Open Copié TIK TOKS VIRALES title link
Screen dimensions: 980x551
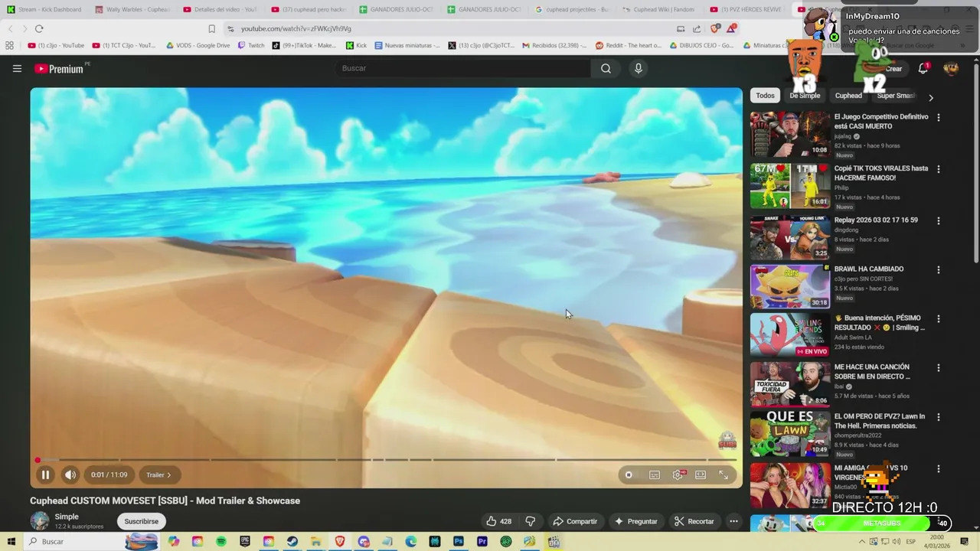click(881, 173)
